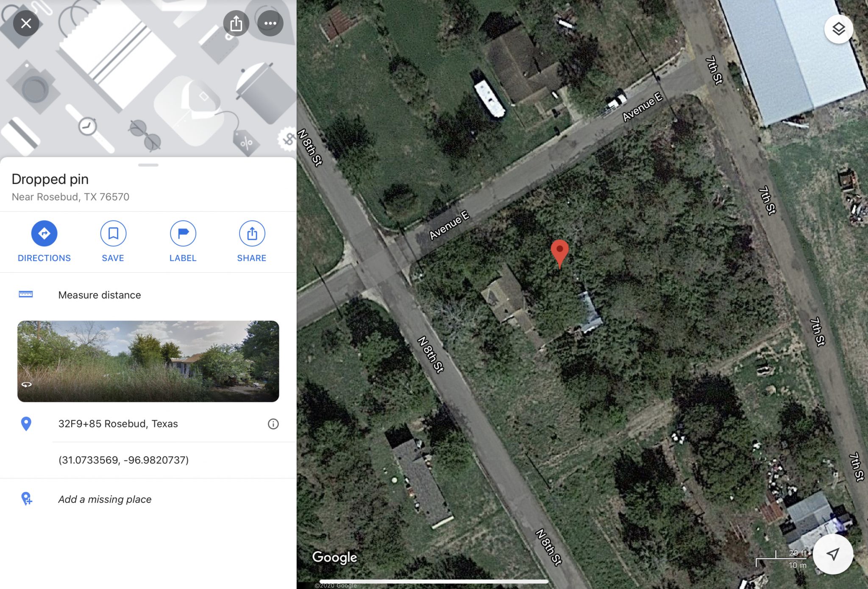Open the Street View thumbnail photo

click(x=148, y=361)
